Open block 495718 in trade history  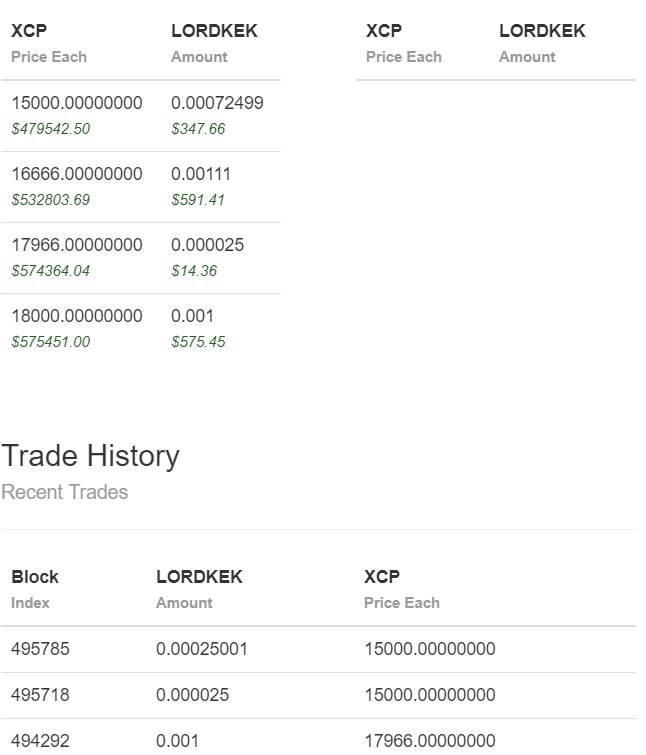tap(40, 695)
